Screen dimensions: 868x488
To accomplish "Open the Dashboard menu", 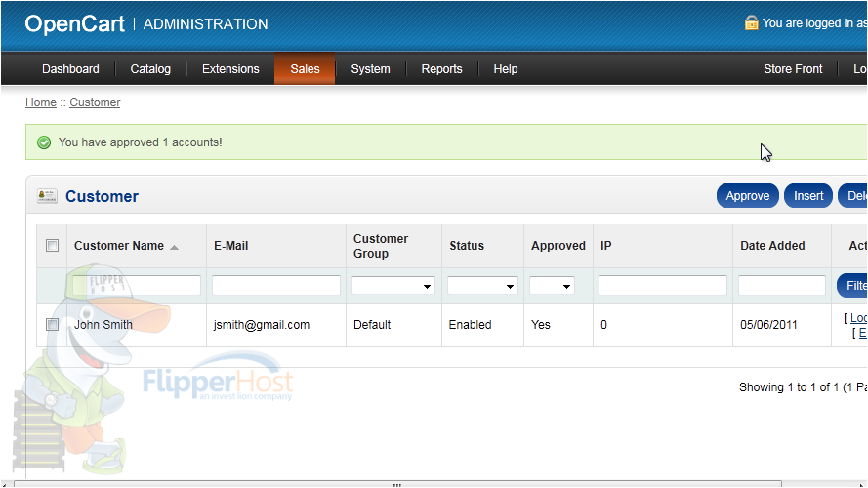I will (70, 69).
